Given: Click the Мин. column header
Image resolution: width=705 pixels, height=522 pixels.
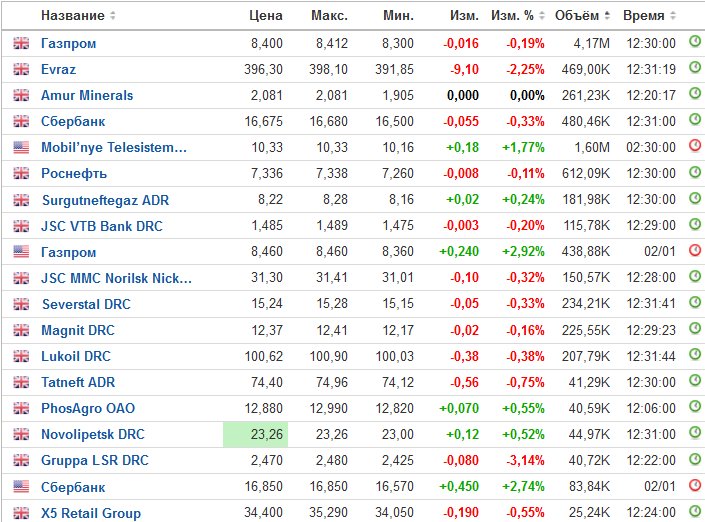Looking at the screenshot, I should 398,16.
